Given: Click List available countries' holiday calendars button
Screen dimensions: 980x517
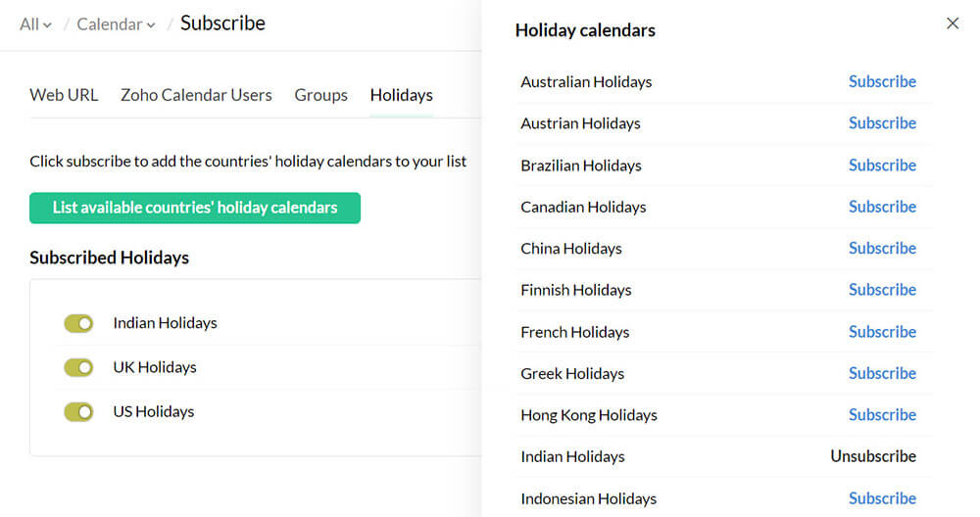Looking at the screenshot, I should click(195, 208).
